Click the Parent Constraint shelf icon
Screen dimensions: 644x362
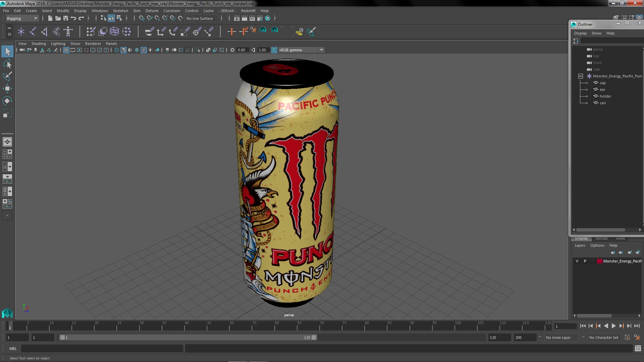pyautogui.click(x=149, y=32)
